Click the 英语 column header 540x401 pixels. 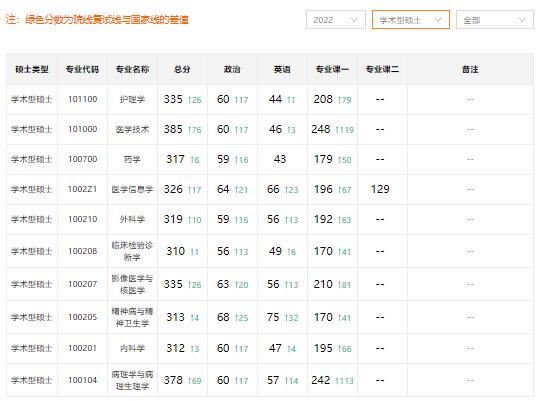(282, 69)
